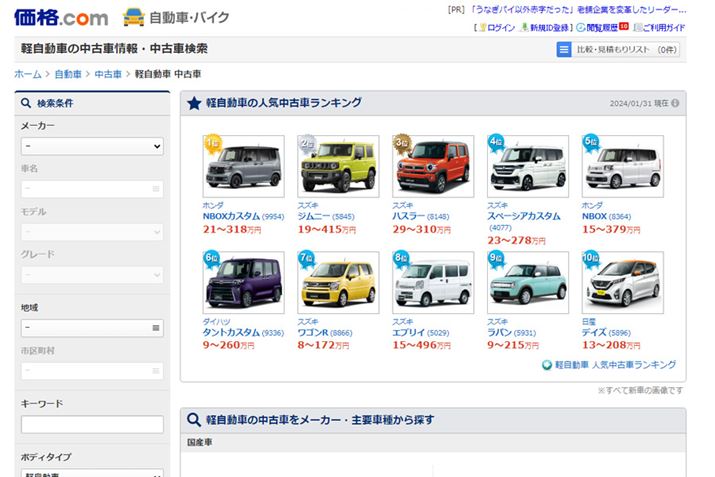Open the デイズ text link
715x477 pixels.
click(594, 332)
